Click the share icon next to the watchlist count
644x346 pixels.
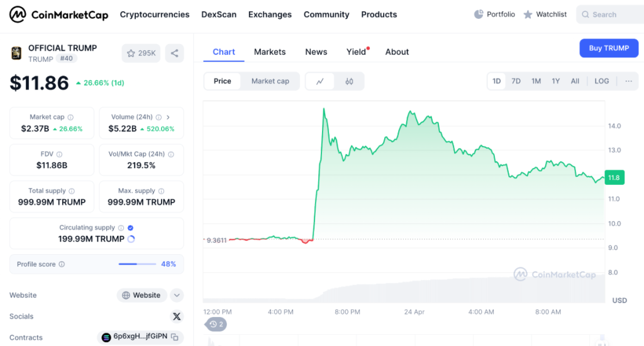[x=174, y=53]
